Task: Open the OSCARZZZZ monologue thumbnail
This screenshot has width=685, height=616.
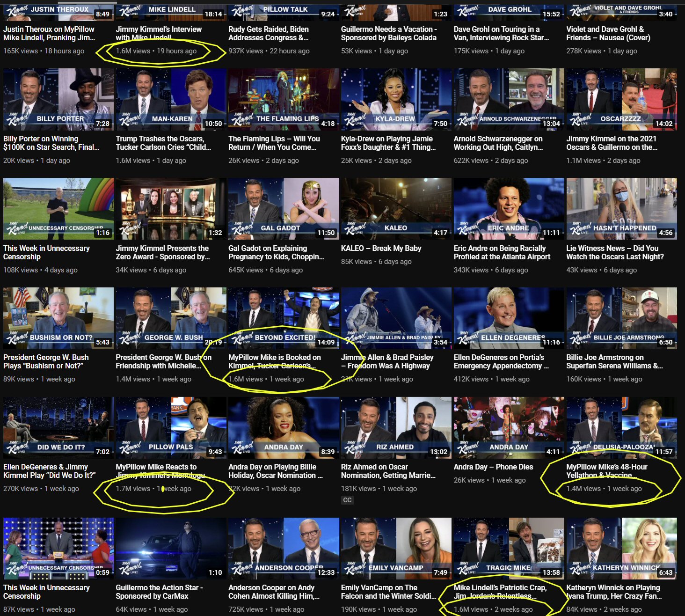Action: pyautogui.click(x=621, y=99)
